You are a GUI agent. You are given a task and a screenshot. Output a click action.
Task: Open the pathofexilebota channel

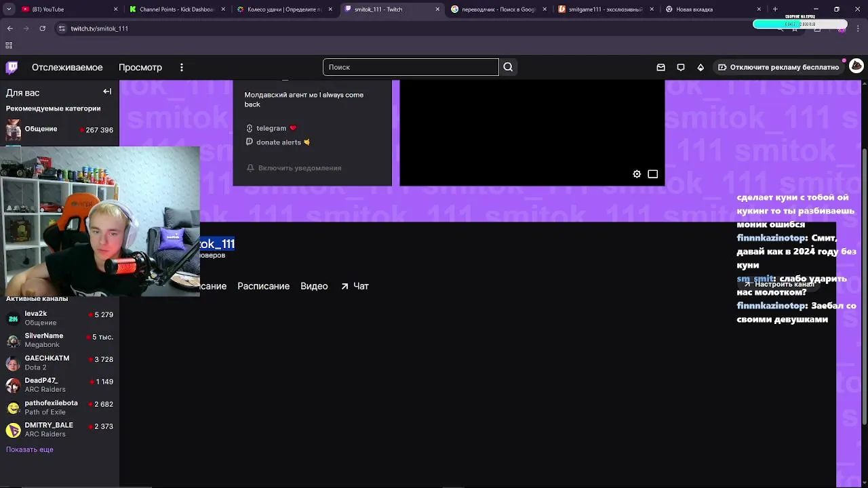coord(60,407)
